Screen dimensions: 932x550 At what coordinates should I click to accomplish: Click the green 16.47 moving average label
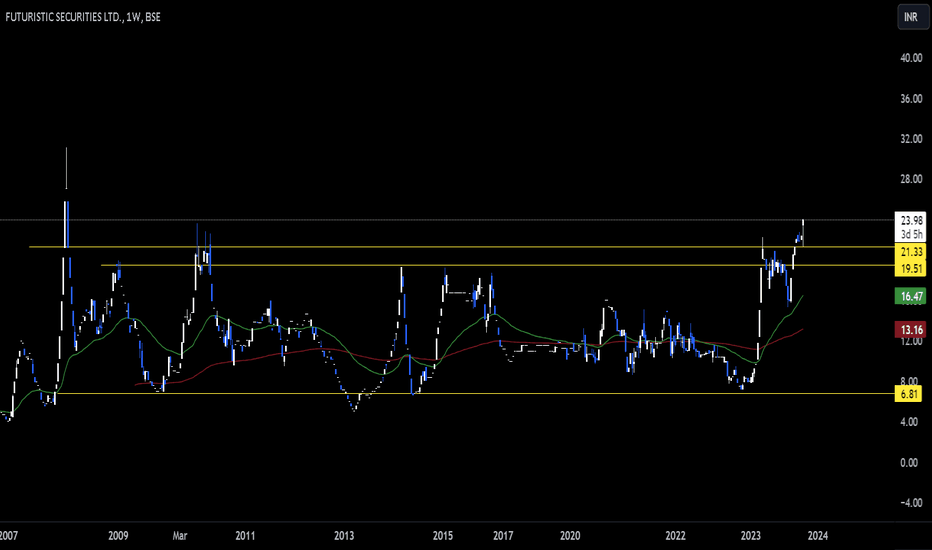click(911, 296)
